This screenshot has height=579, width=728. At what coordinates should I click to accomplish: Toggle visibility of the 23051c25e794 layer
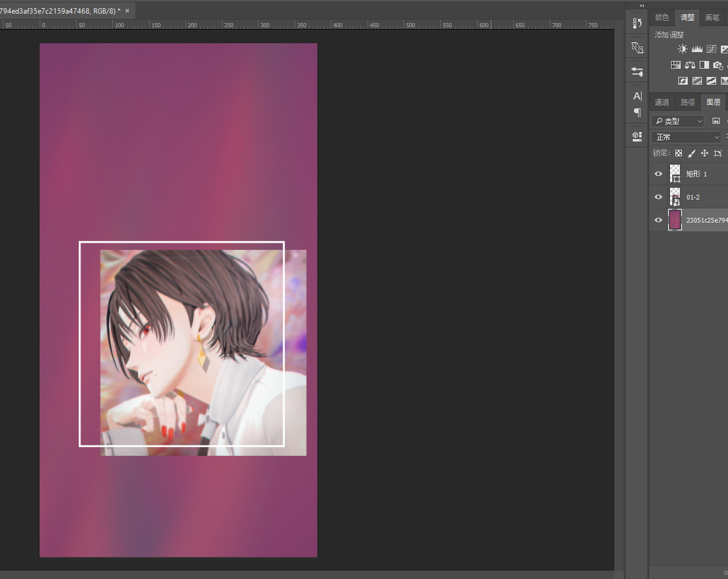[658, 220]
